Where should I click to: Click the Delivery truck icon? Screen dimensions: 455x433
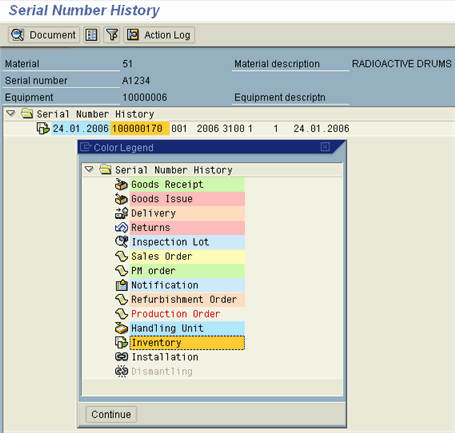click(121, 213)
